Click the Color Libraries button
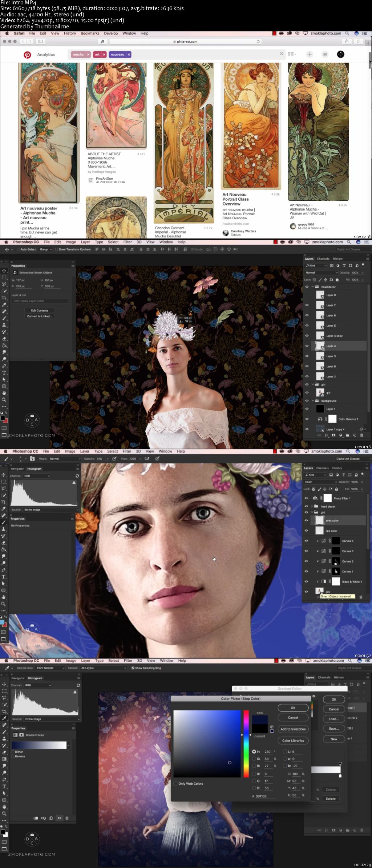Screen dimensions: 372x868 pos(293,740)
